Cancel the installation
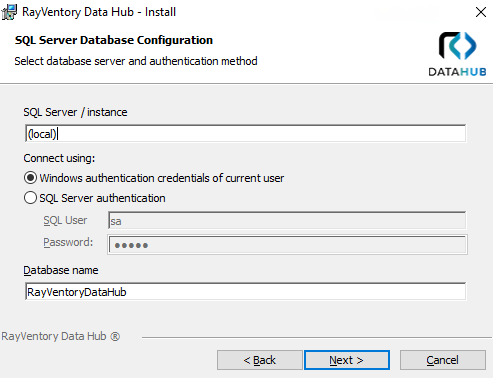This screenshot has width=493, height=378. pos(443,360)
